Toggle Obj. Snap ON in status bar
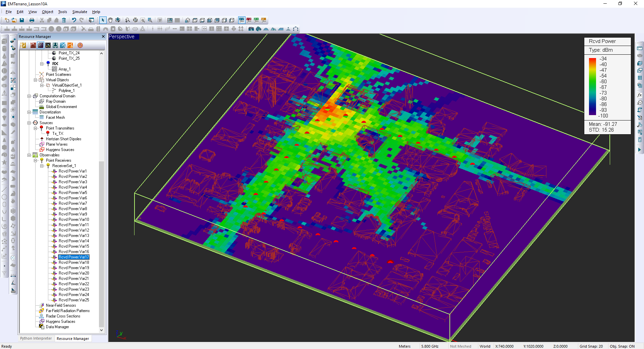The height and width of the screenshot is (349, 644). [622, 346]
